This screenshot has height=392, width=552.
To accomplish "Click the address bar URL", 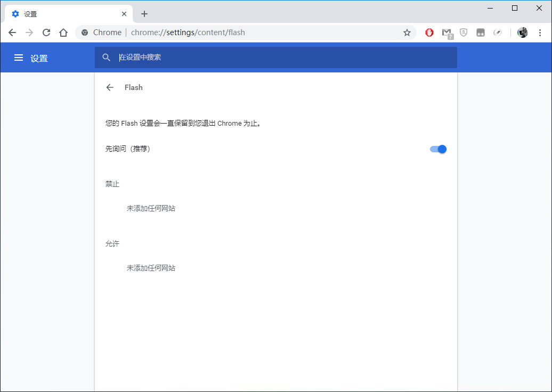I will point(186,32).
